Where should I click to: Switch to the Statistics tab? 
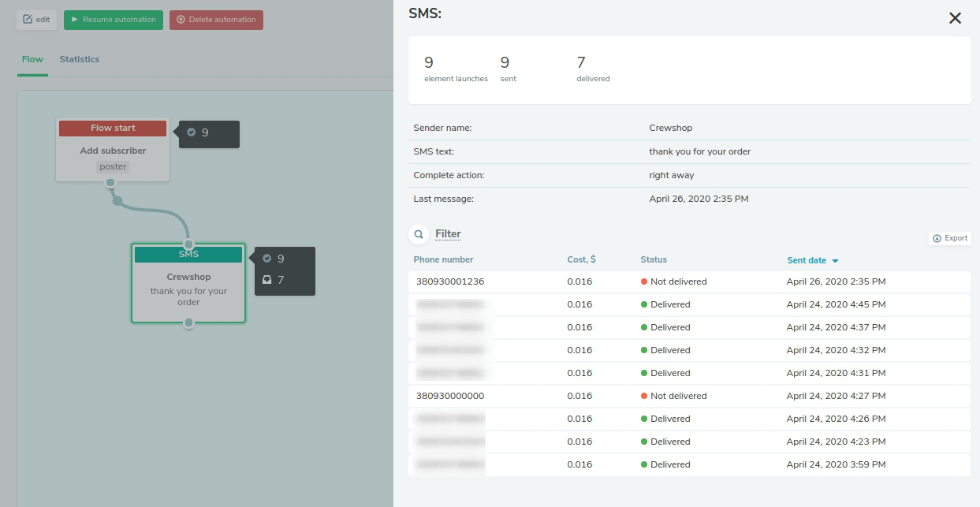click(79, 58)
